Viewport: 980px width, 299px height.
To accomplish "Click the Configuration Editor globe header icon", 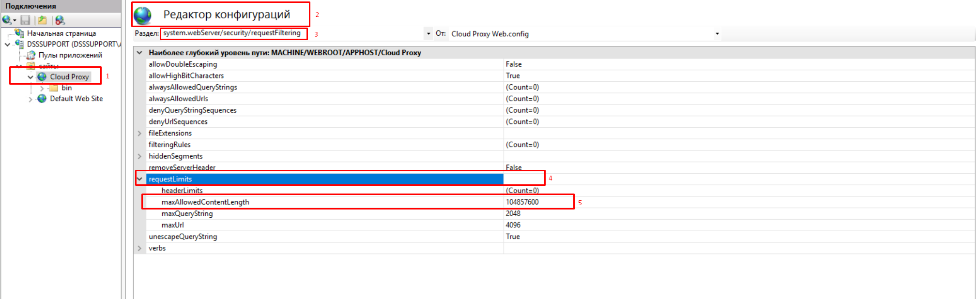I will (143, 15).
